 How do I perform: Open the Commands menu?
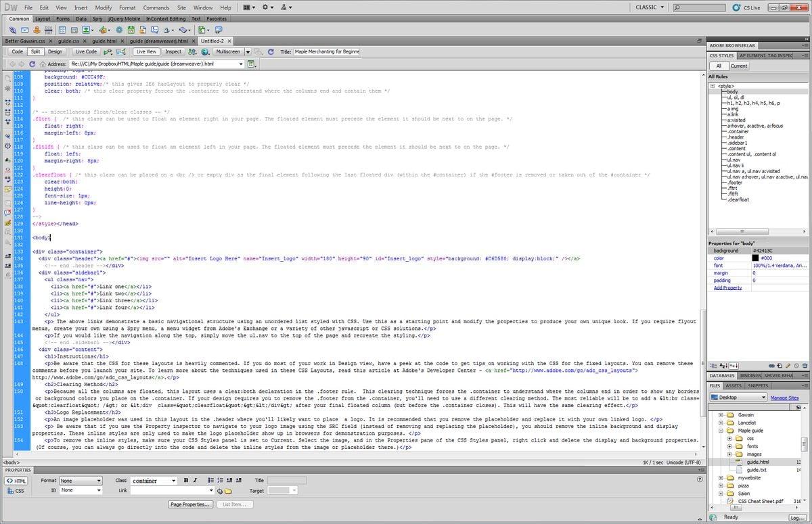click(x=156, y=7)
